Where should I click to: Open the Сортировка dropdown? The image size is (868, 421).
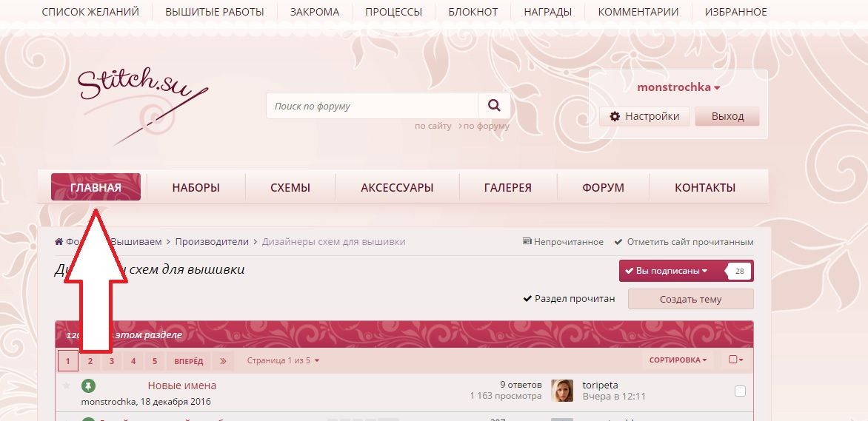(677, 360)
